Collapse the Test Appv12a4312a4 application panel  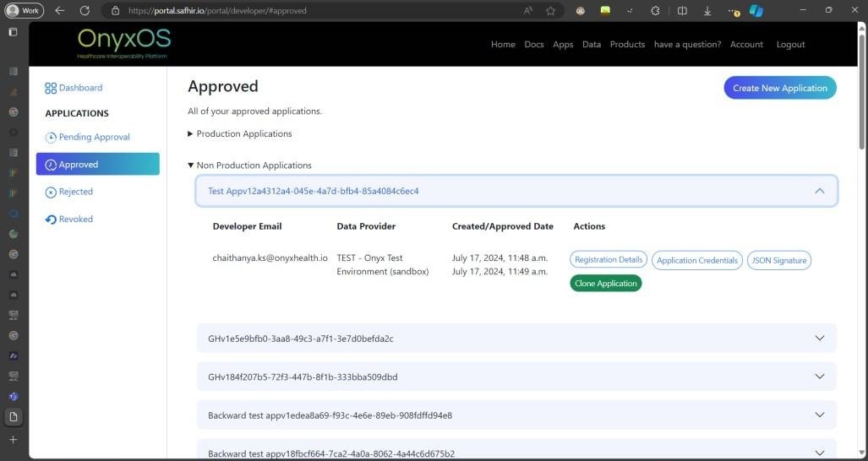point(819,191)
